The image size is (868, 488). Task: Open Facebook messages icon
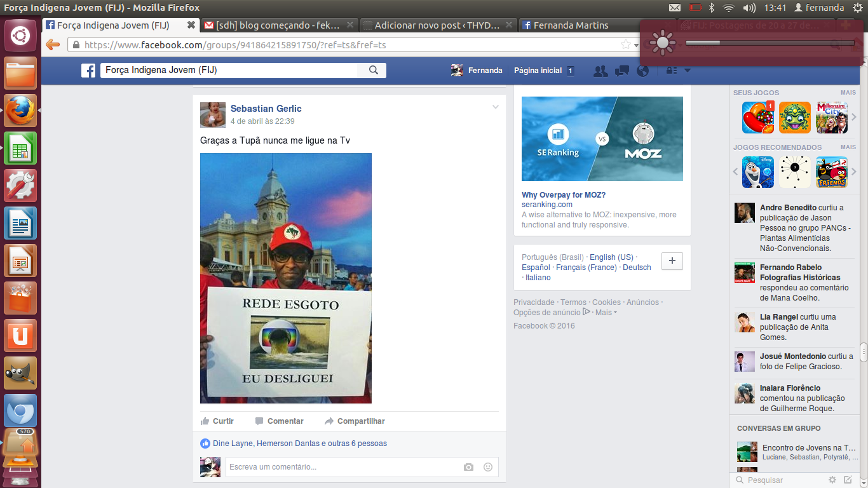(622, 71)
